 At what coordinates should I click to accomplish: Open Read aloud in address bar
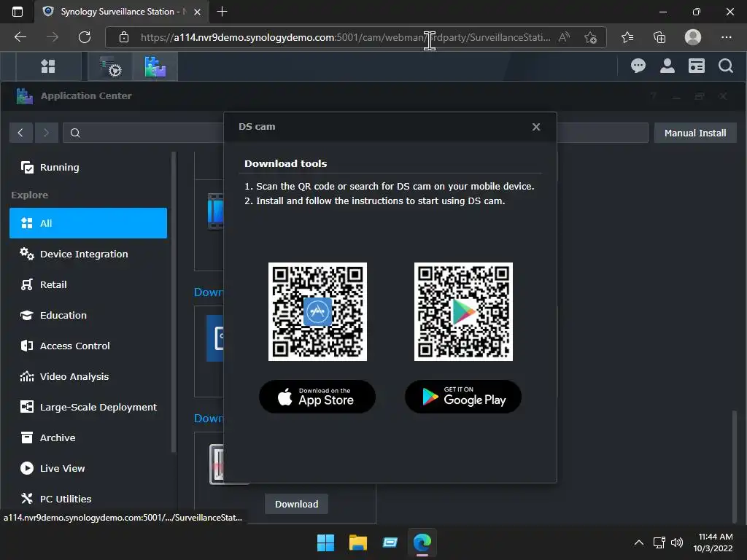(564, 37)
